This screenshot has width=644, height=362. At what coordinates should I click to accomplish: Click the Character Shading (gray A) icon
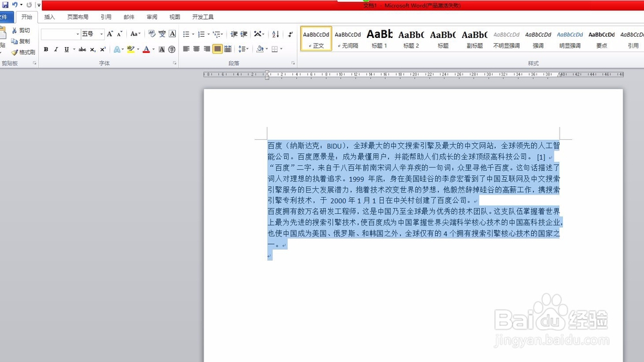(162, 50)
